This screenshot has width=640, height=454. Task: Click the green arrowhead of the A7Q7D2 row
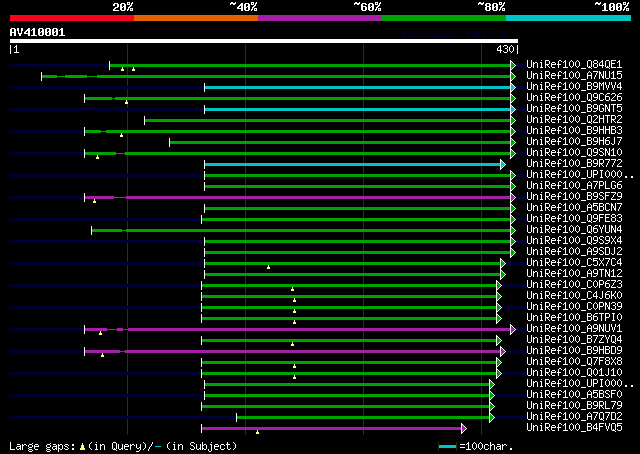(x=492, y=417)
